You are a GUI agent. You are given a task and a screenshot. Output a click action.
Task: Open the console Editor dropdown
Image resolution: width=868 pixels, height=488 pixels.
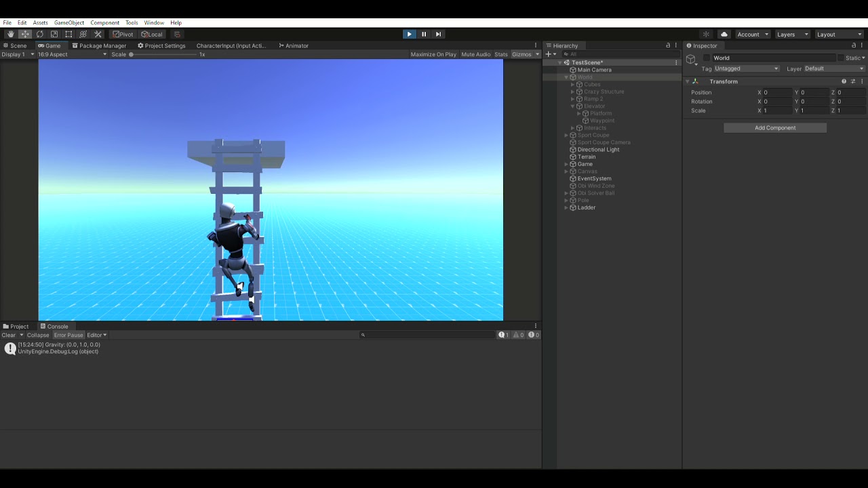pos(96,335)
